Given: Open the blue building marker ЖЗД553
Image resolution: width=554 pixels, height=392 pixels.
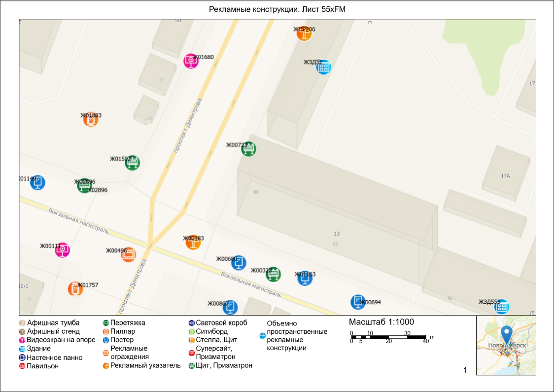Looking at the screenshot, I should point(502,307).
